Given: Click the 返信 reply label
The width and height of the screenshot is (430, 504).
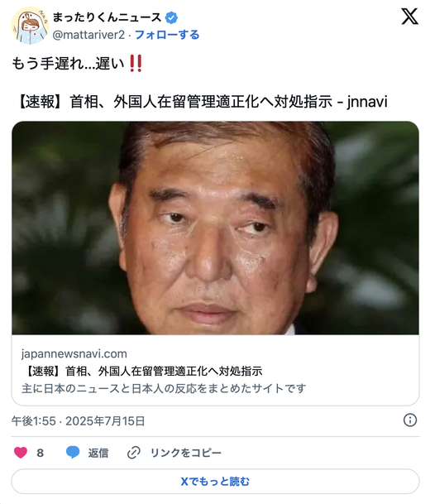Looking at the screenshot, I should pos(98,453).
